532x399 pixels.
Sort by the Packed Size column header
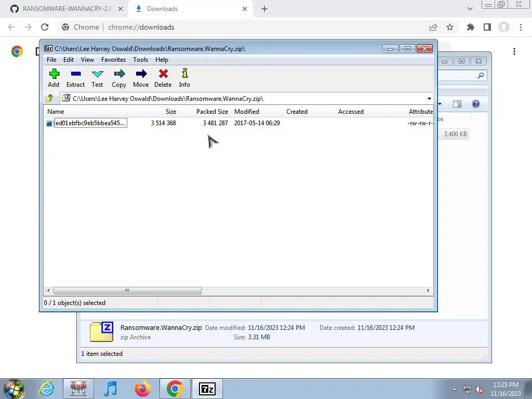[205, 112]
